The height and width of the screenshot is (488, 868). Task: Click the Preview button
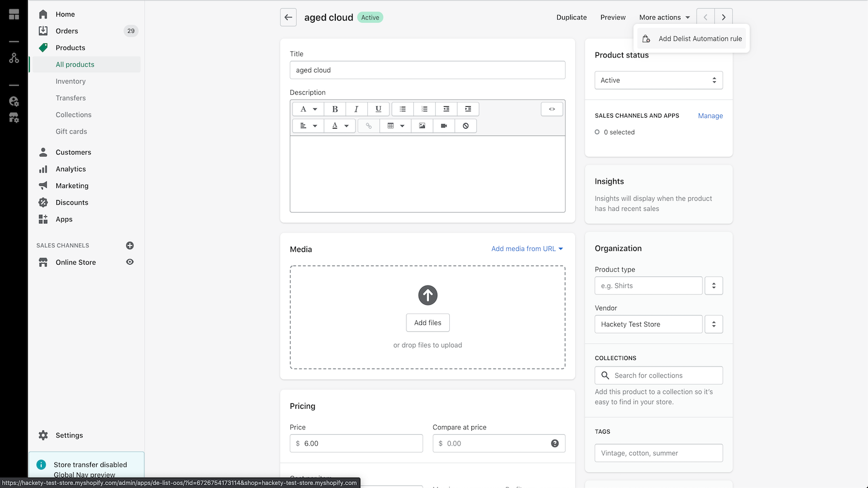click(x=613, y=17)
